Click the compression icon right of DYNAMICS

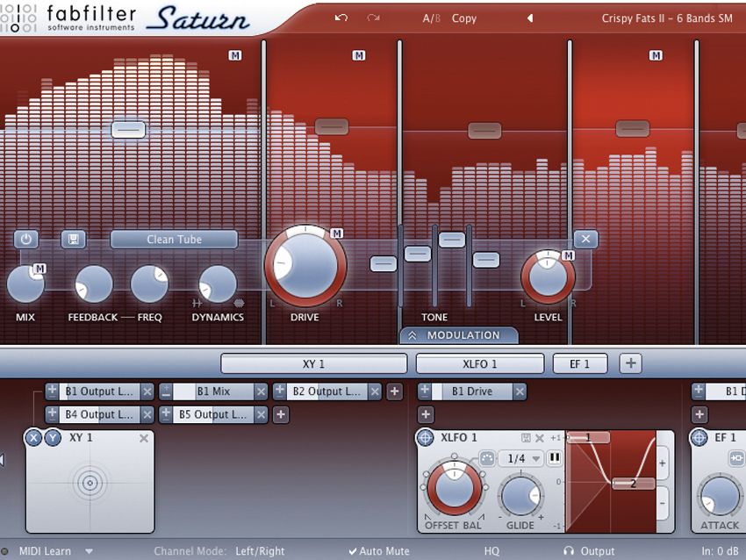(x=239, y=303)
